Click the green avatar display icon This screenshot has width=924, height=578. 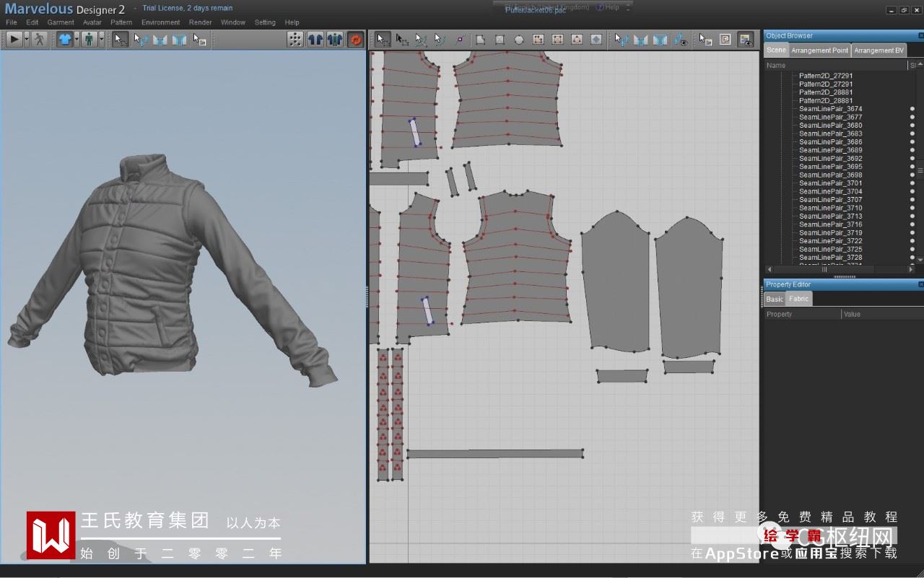click(89, 40)
